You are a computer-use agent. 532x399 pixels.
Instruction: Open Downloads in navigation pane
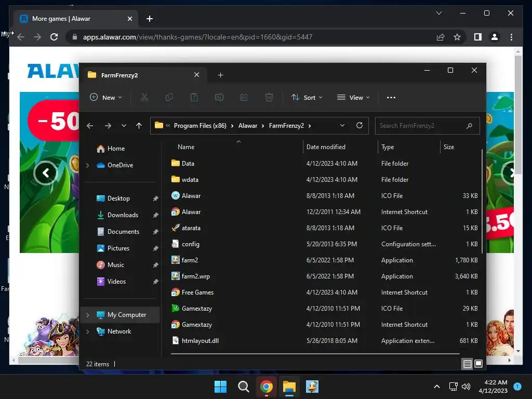click(123, 215)
